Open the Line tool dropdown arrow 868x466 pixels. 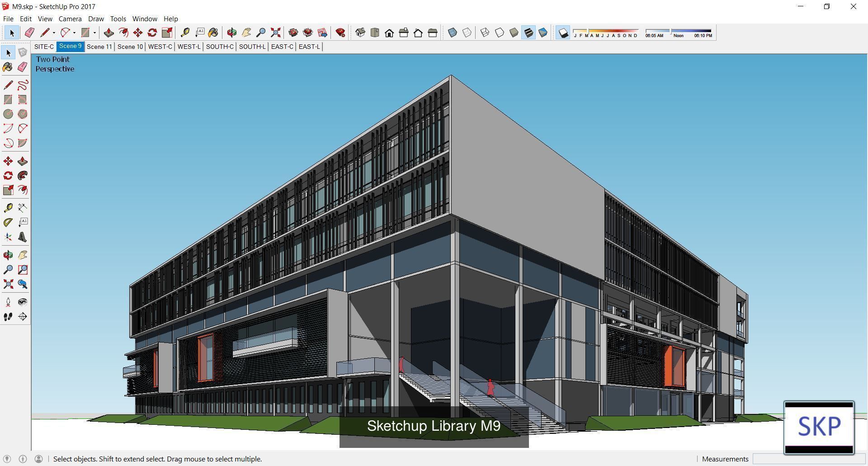(x=54, y=33)
